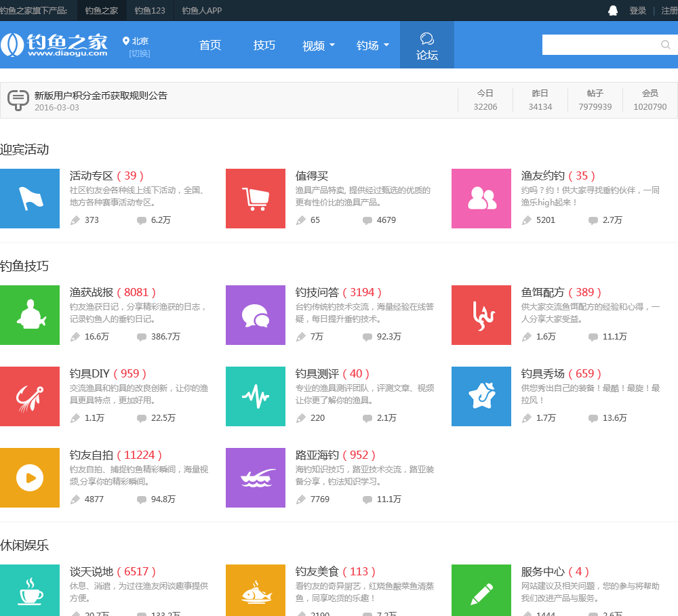Image resolution: width=678 pixels, height=616 pixels.
Task: Click the search magnifier icon
Action: tap(665, 45)
